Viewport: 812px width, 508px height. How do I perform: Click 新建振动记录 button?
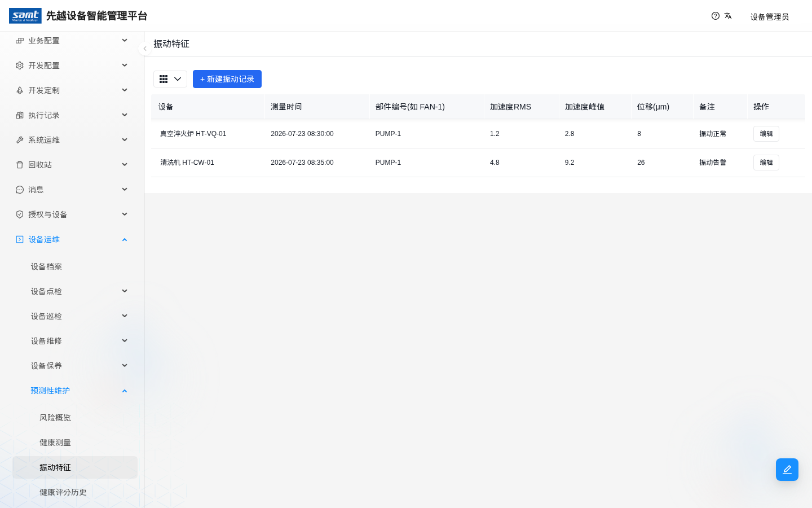click(x=227, y=79)
